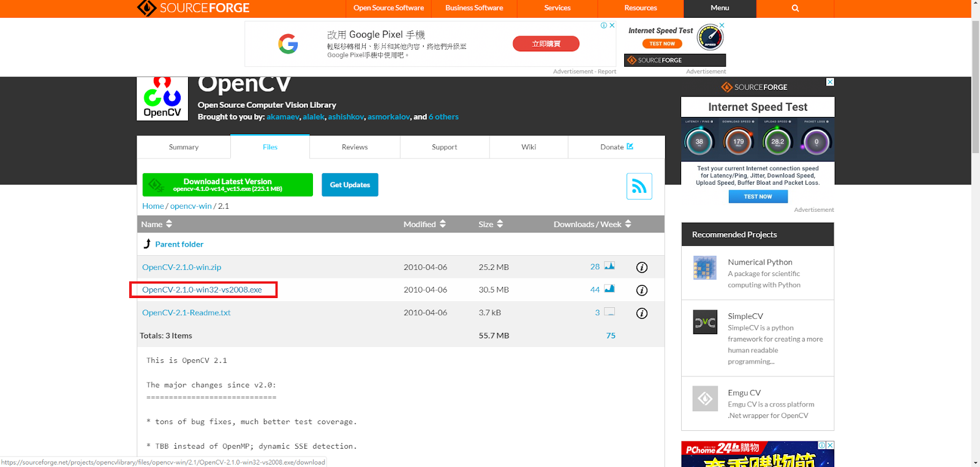Click the speedometer icon in top ad
The height and width of the screenshot is (467, 980).
[x=710, y=38]
